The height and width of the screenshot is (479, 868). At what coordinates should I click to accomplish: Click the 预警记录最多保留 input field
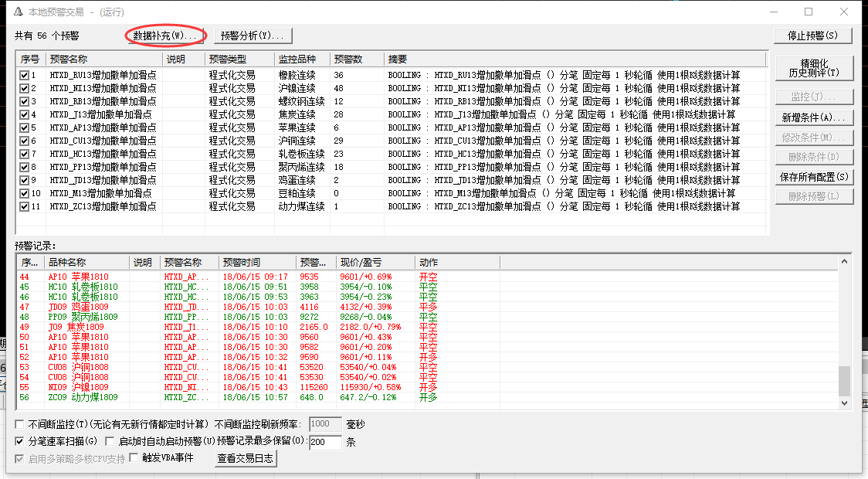(x=325, y=443)
